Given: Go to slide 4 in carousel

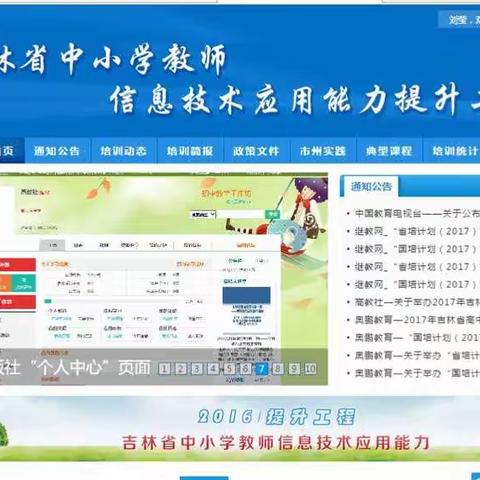Looking at the screenshot, I should 213,369.
